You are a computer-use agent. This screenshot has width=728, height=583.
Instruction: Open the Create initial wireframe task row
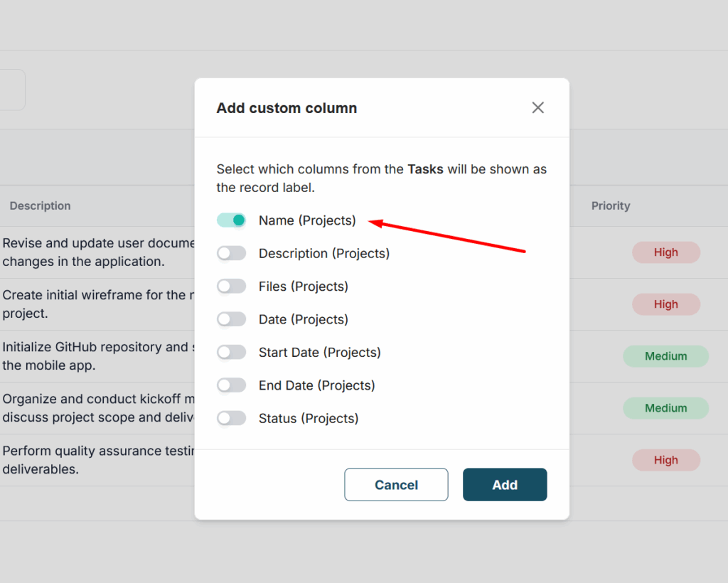(x=94, y=304)
